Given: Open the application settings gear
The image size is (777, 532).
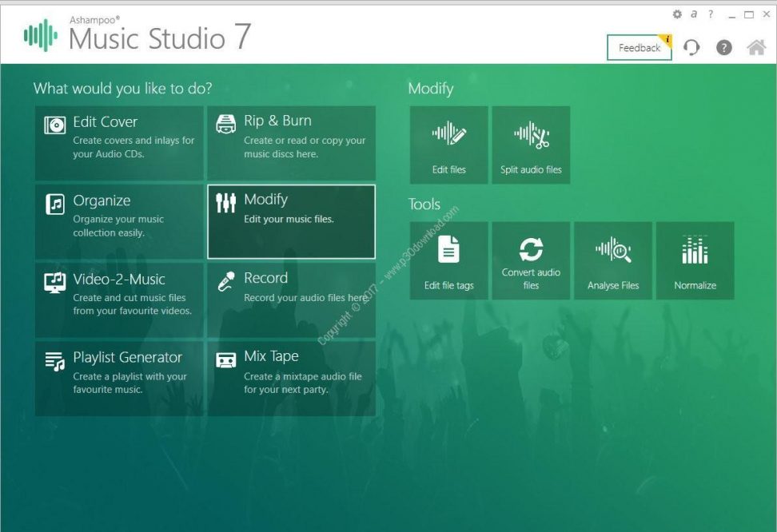Looking at the screenshot, I should 676,14.
